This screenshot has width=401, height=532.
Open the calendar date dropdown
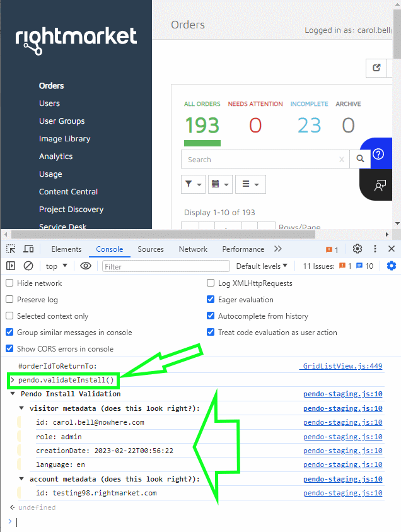pos(220,184)
